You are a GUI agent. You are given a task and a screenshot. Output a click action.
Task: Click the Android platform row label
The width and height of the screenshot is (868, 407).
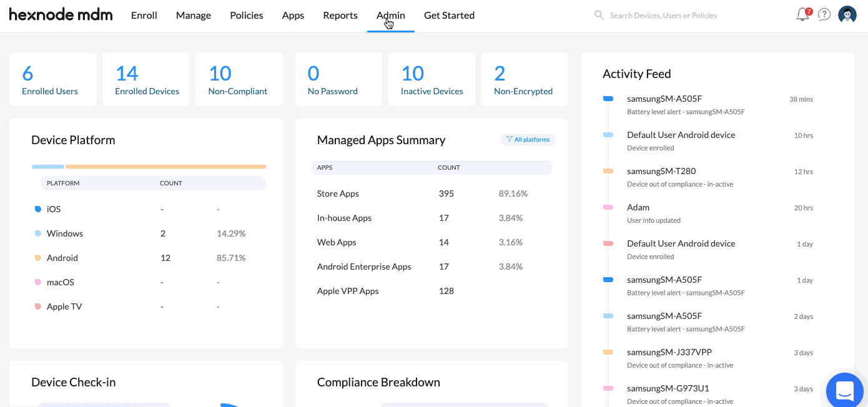[x=62, y=258]
